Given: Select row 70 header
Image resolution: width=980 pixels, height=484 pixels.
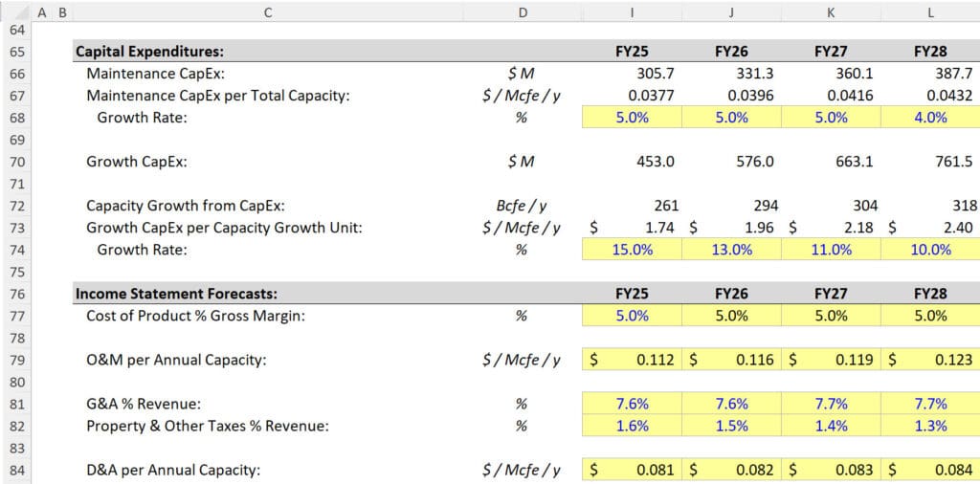Looking at the screenshot, I should (x=15, y=162).
